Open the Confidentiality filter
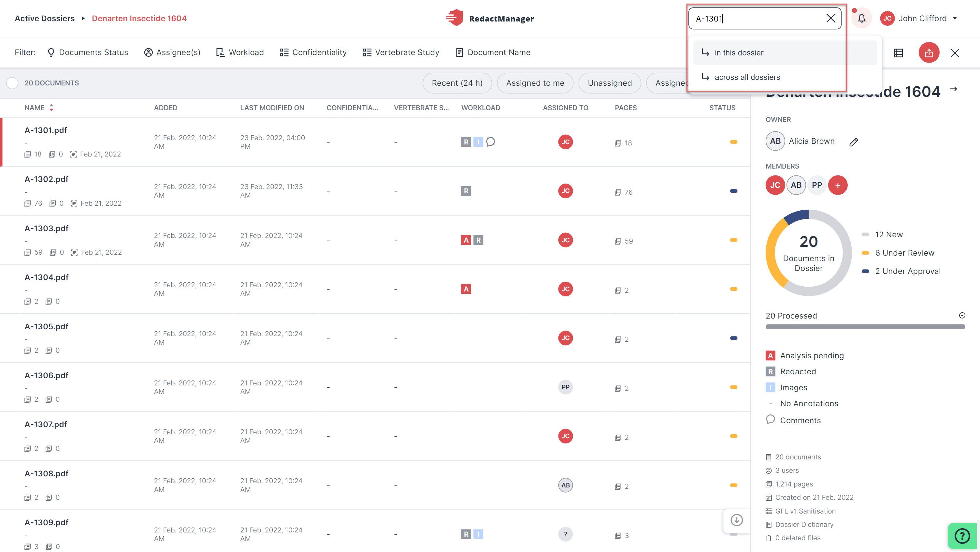The image size is (980, 552). pyautogui.click(x=313, y=52)
